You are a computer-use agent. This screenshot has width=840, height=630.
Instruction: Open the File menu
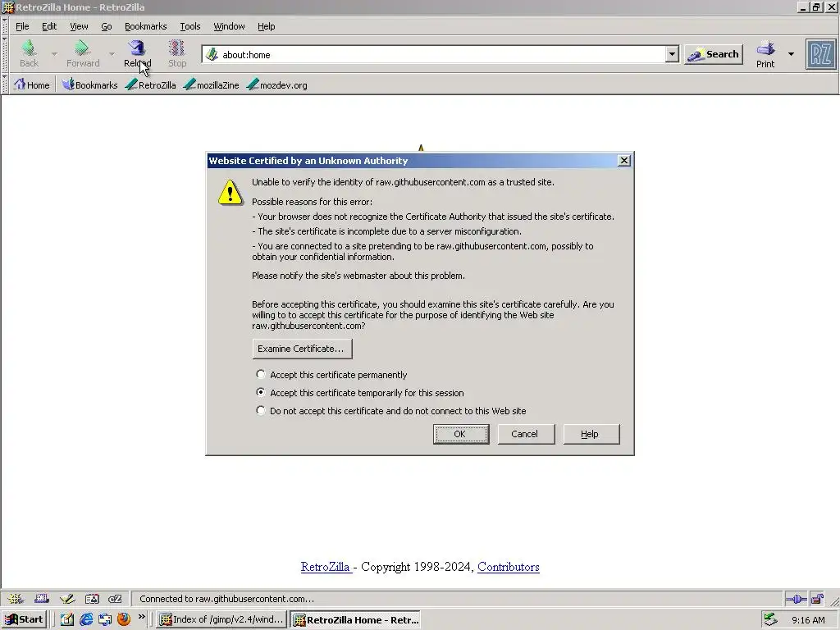click(x=22, y=26)
